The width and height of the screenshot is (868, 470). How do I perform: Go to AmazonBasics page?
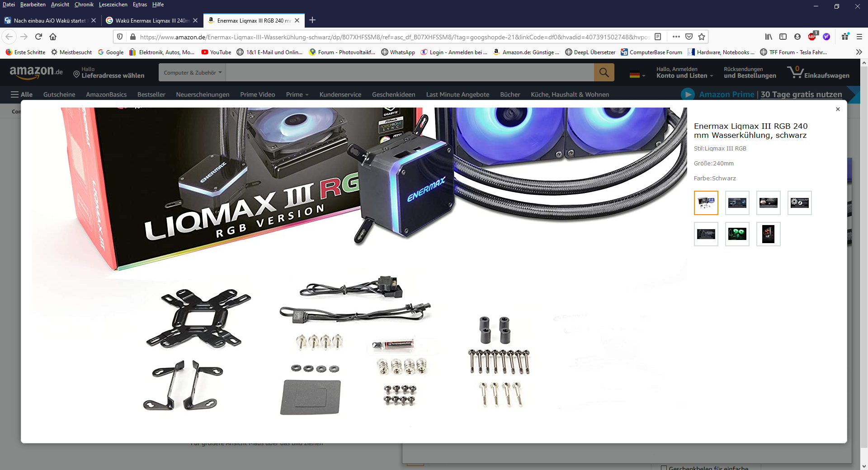click(x=106, y=94)
